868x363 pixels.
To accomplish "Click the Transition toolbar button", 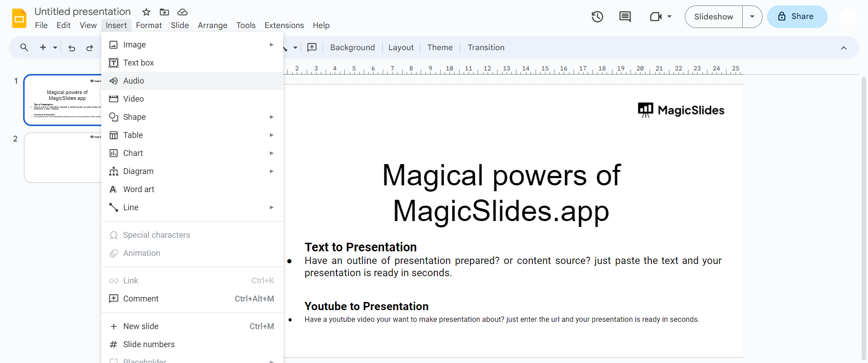I will click(486, 47).
